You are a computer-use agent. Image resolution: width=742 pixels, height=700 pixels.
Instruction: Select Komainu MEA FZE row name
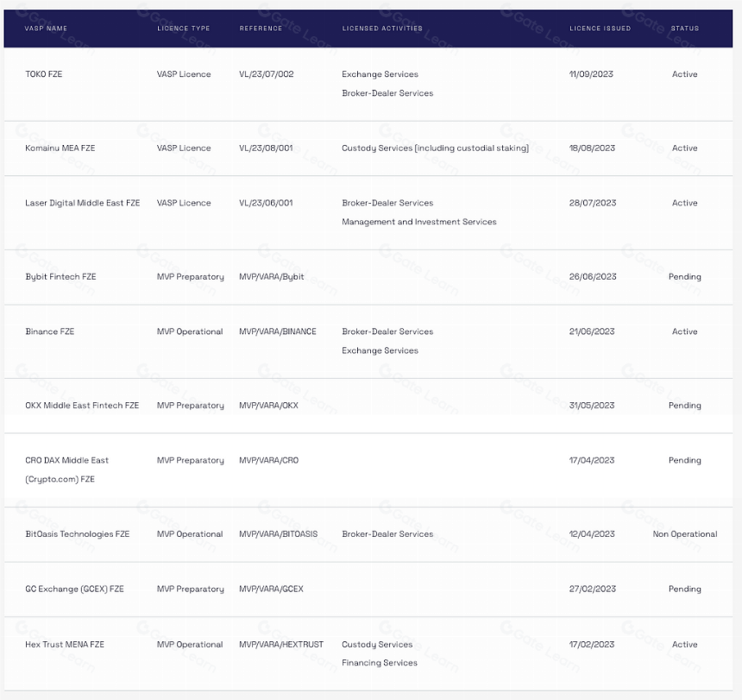[x=60, y=148]
